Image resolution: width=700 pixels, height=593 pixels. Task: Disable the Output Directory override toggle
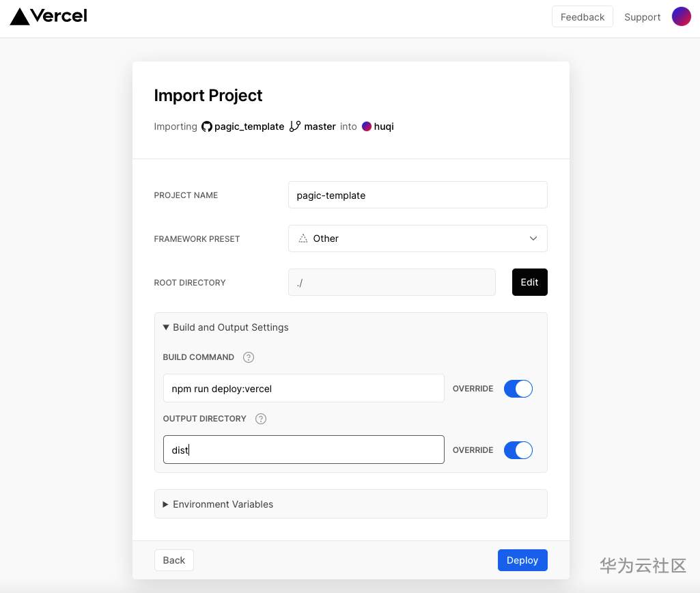(518, 450)
